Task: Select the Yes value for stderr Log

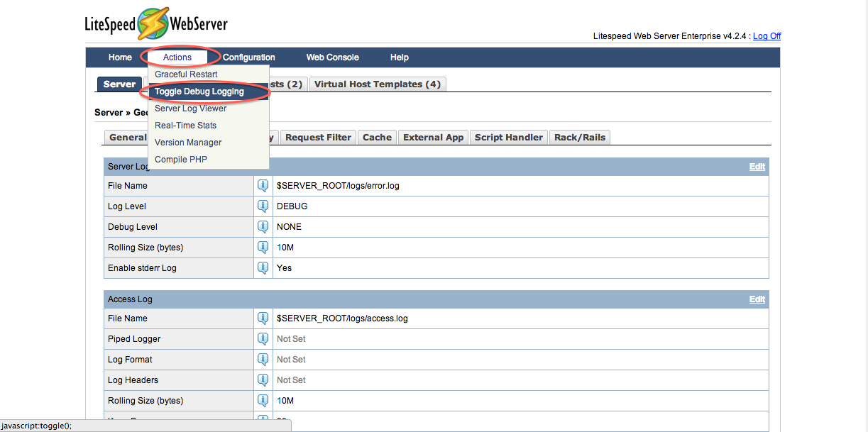Action: pyautogui.click(x=285, y=268)
